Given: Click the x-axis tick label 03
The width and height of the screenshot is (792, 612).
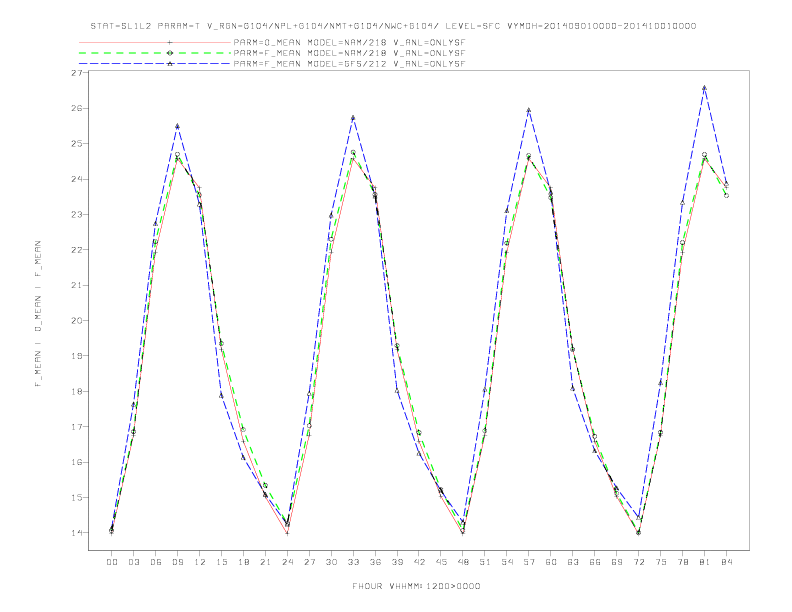Looking at the screenshot, I should coord(133,562).
